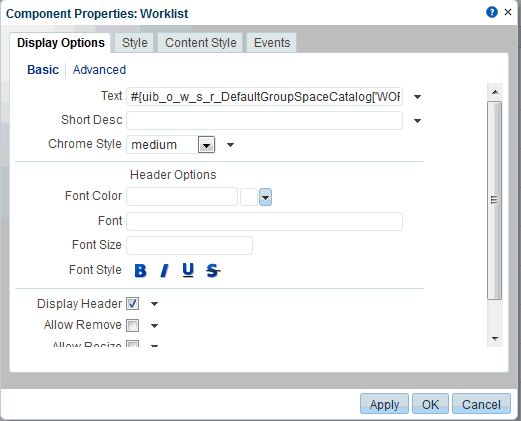Open expression editor arrow beside Short Desc
This screenshot has width=521, height=421.
[417, 121]
